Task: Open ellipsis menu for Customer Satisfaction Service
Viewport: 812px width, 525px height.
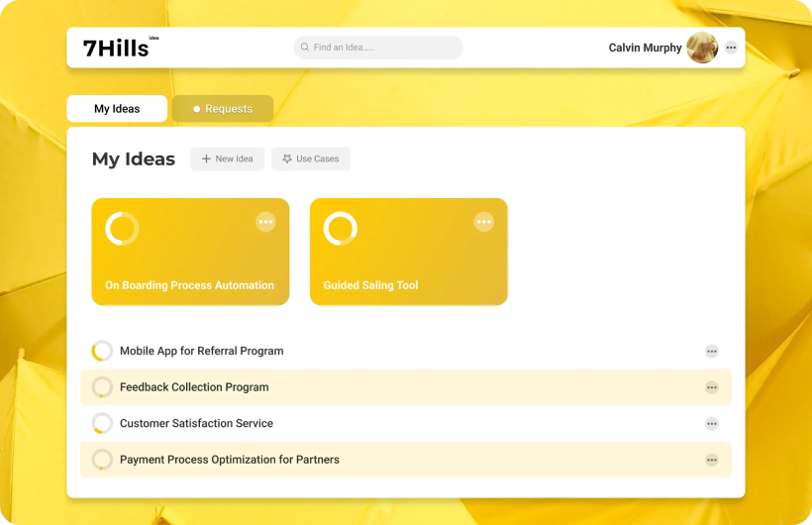Action: [711, 423]
